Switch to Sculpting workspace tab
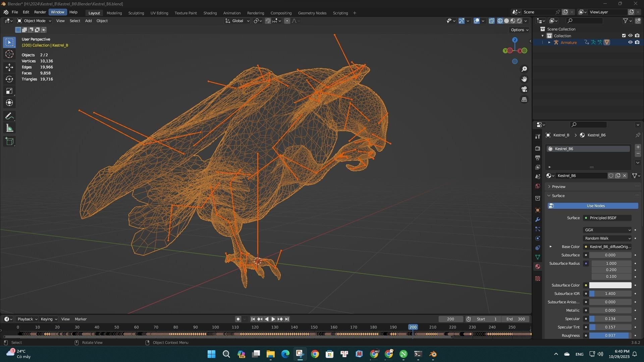 click(x=136, y=13)
